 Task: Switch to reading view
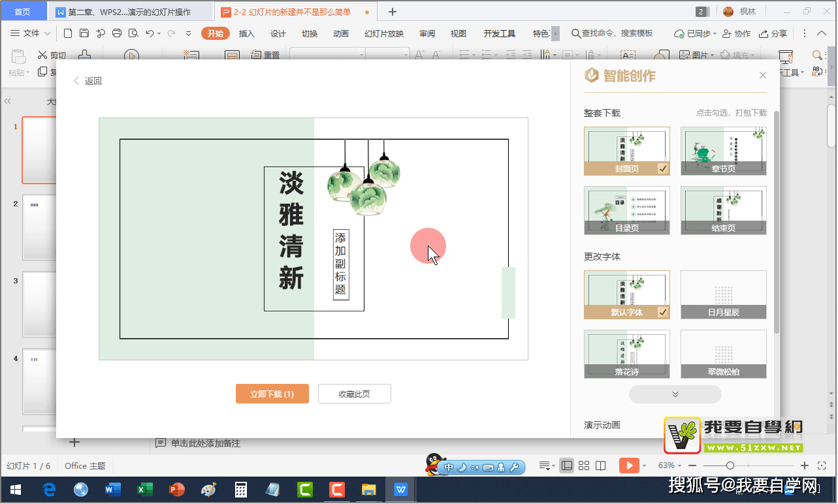tap(601, 465)
